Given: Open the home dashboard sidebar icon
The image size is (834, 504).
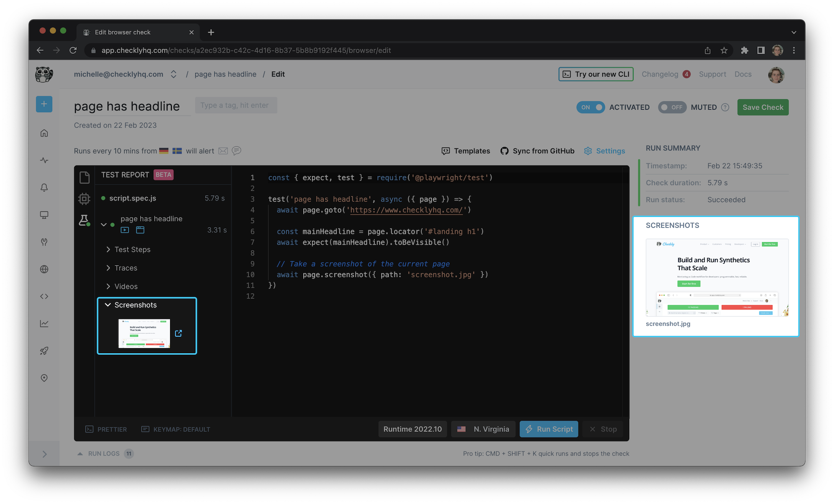Looking at the screenshot, I should (44, 133).
